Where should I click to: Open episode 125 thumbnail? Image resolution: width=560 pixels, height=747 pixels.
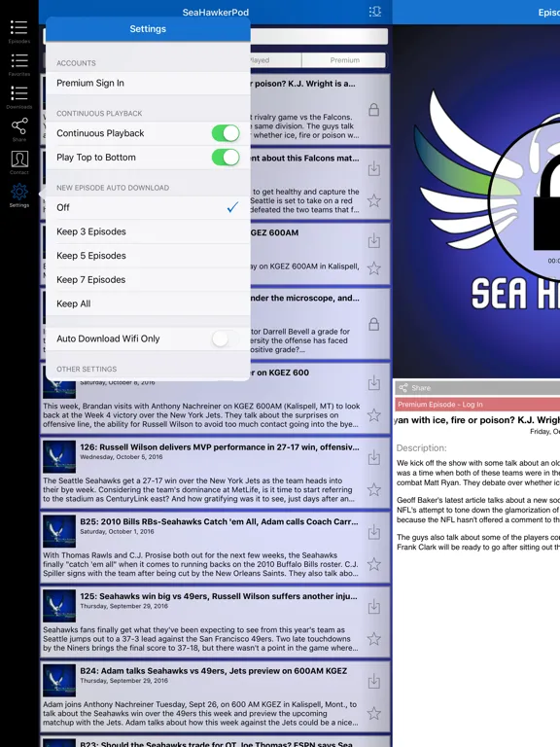click(x=59, y=606)
